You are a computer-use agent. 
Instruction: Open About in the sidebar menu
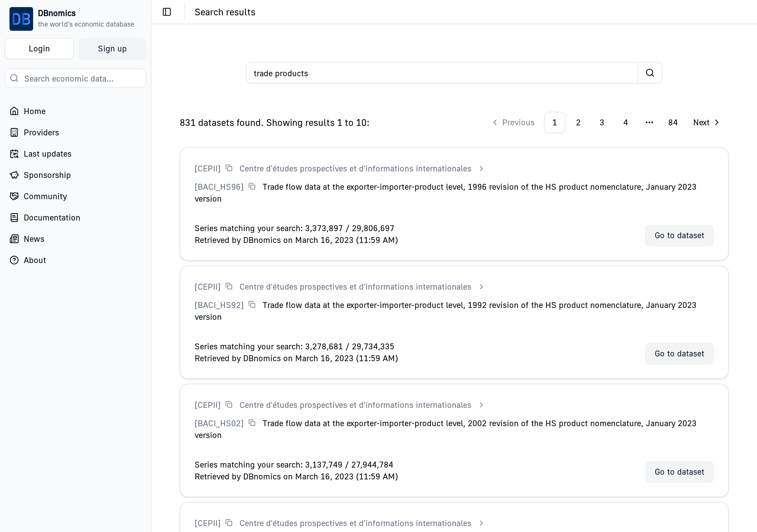pyautogui.click(x=75, y=260)
